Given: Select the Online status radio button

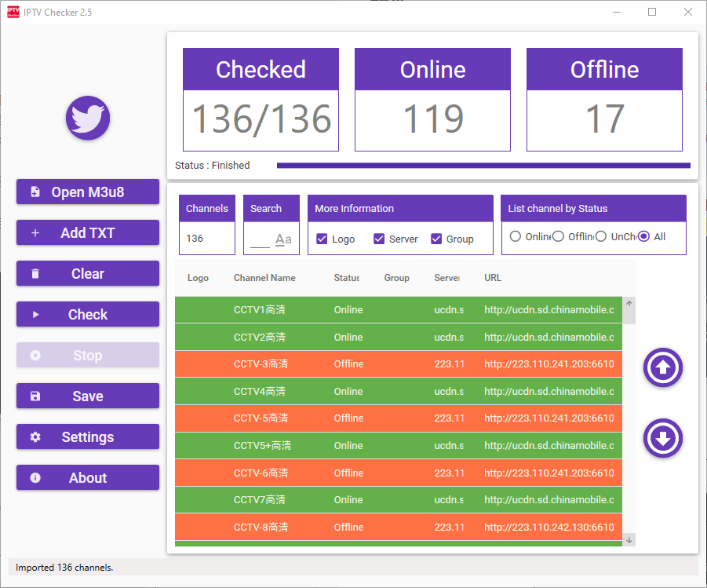Looking at the screenshot, I should click(516, 236).
